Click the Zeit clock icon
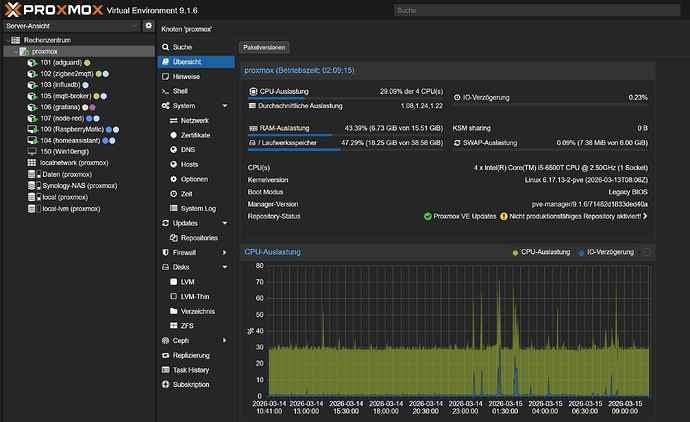Viewport: 690px width, 422px height. pyautogui.click(x=173, y=194)
